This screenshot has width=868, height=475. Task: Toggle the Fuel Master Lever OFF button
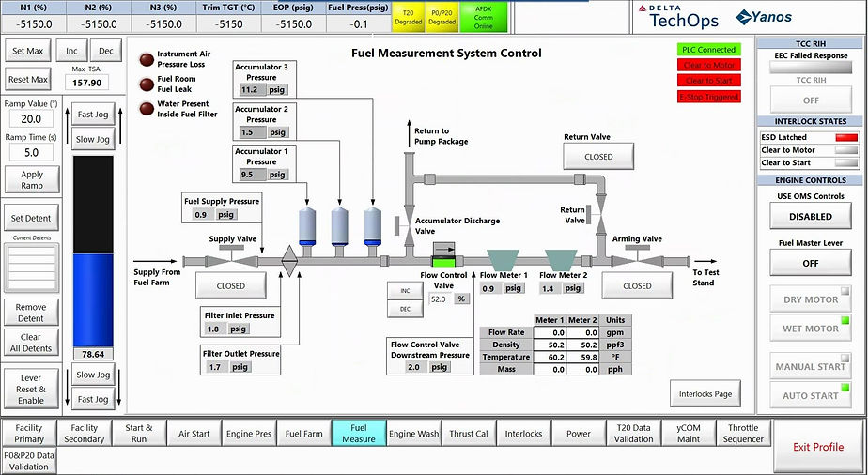[x=811, y=263]
